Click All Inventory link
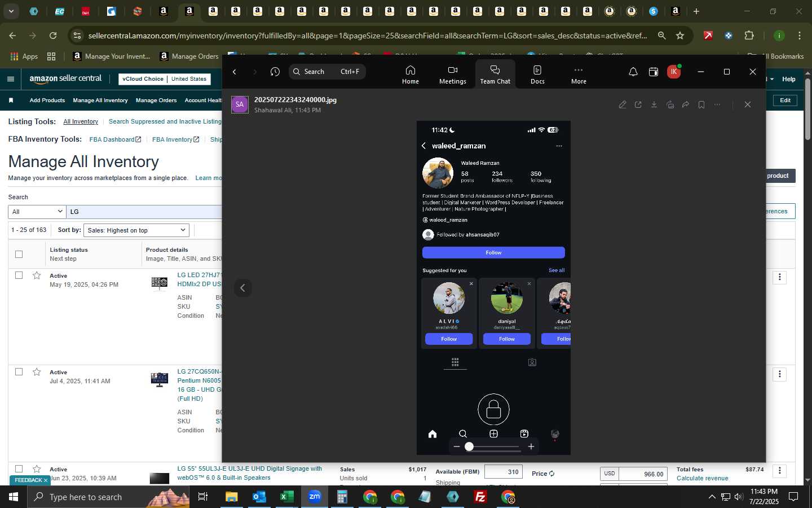The width and height of the screenshot is (812, 508). click(81, 121)
